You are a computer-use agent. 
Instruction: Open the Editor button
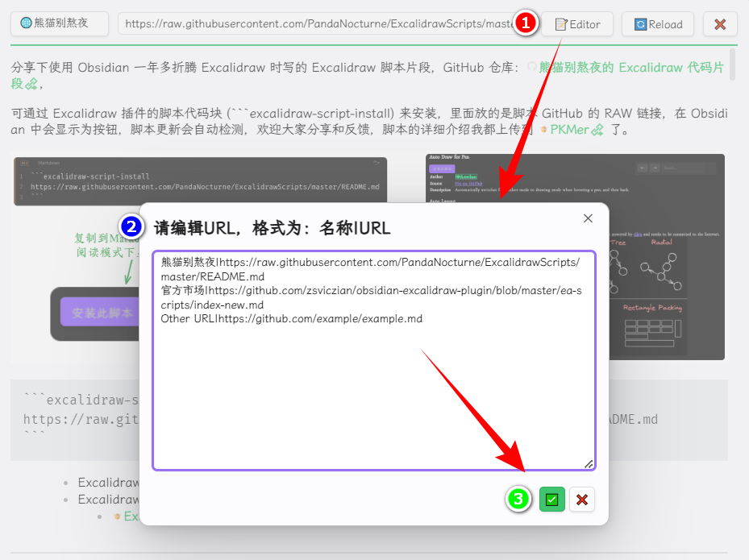tap(577, 24)
